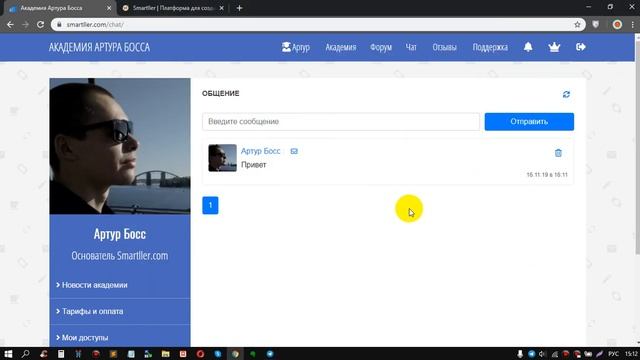Click the large profile photo in sidebar
Image resolution: width=640 pixels, height=360 pixels.
pos(120,146)
